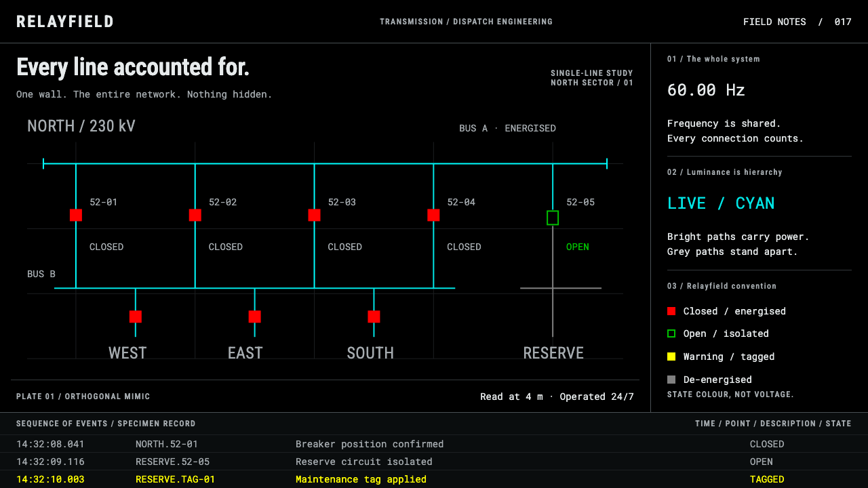Click 'Reserve circuit isolated' description
The image size is (868, 488).
[x=363, y=462]
